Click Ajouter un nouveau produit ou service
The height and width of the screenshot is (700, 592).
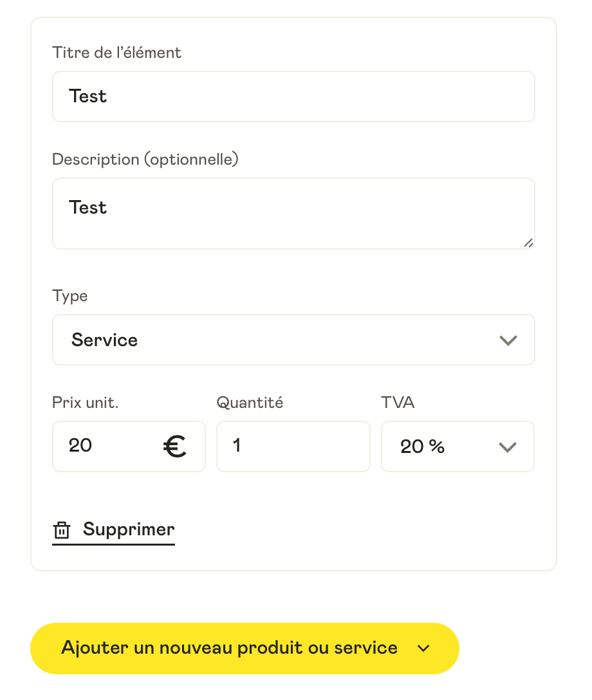tap(245, 649)
